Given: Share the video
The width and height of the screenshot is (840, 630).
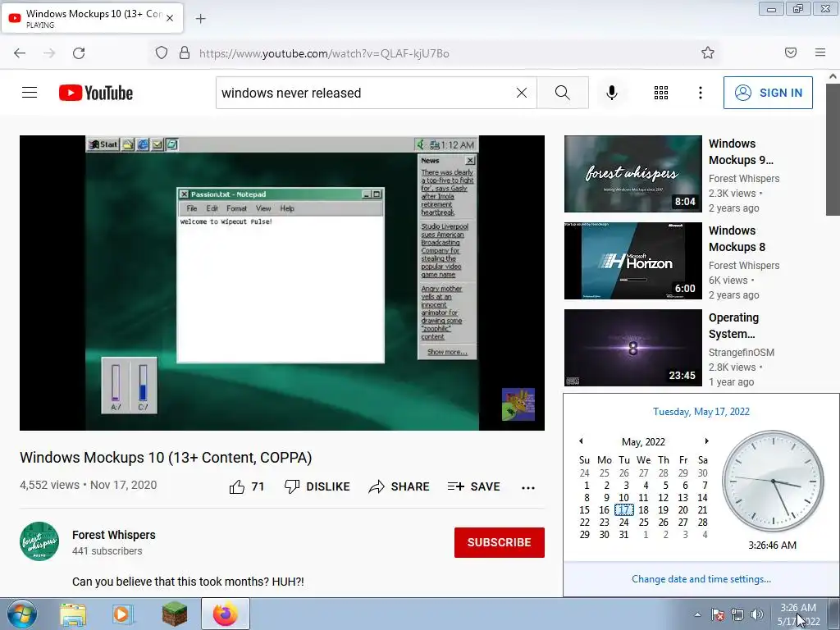Looking at the screenshot, I should pos(399,486).
